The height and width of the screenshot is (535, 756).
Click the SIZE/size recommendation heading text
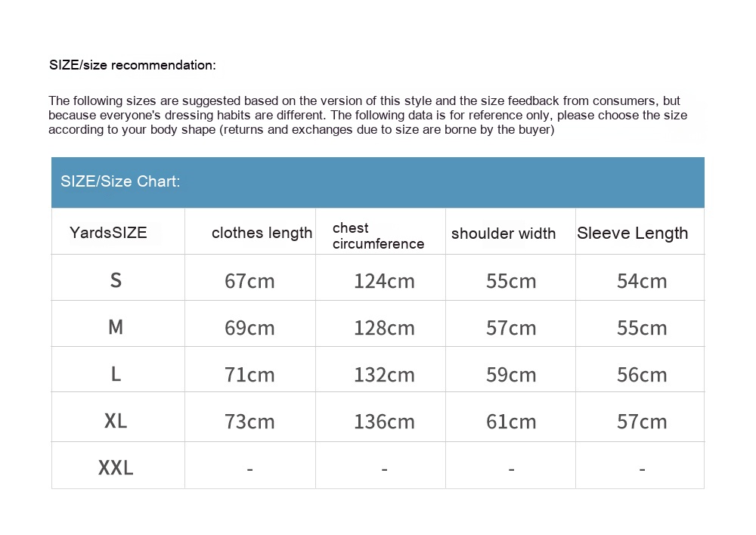(132, 65)
